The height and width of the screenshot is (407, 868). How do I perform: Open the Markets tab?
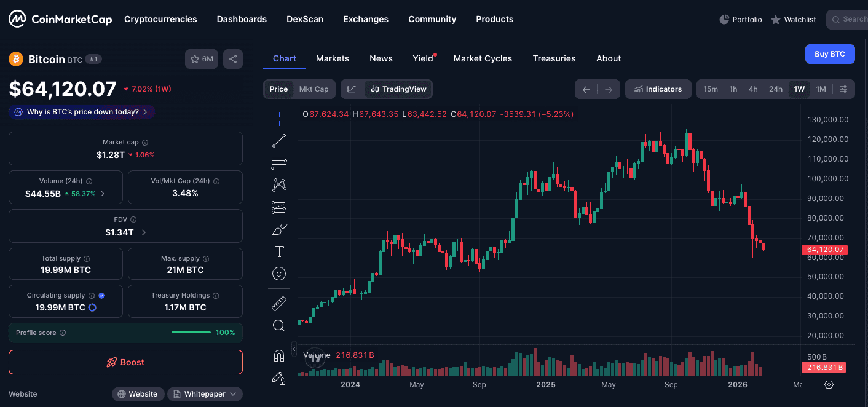333,58
